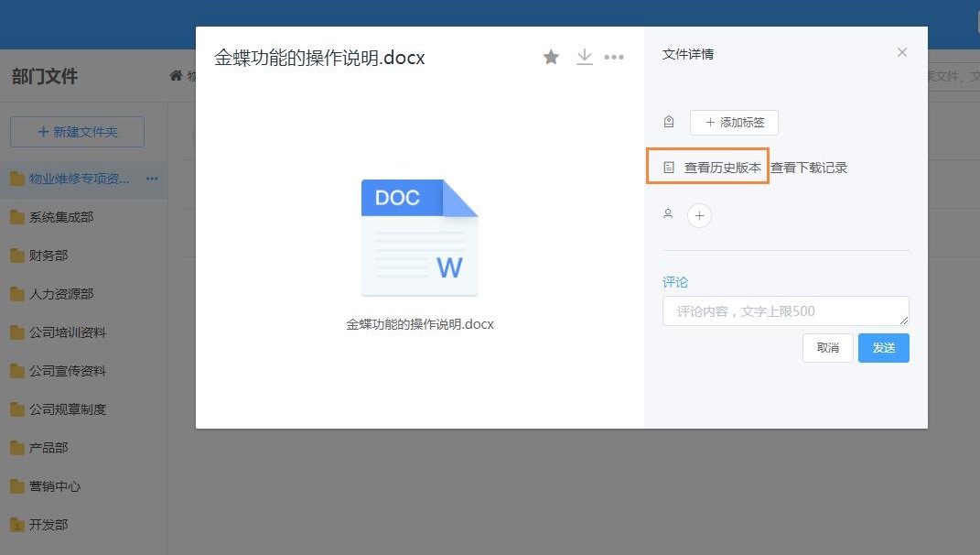Viewport: 980px width, 555px height.
Task: Select the 物业维修专项资... folder
Action: (80, 179)
